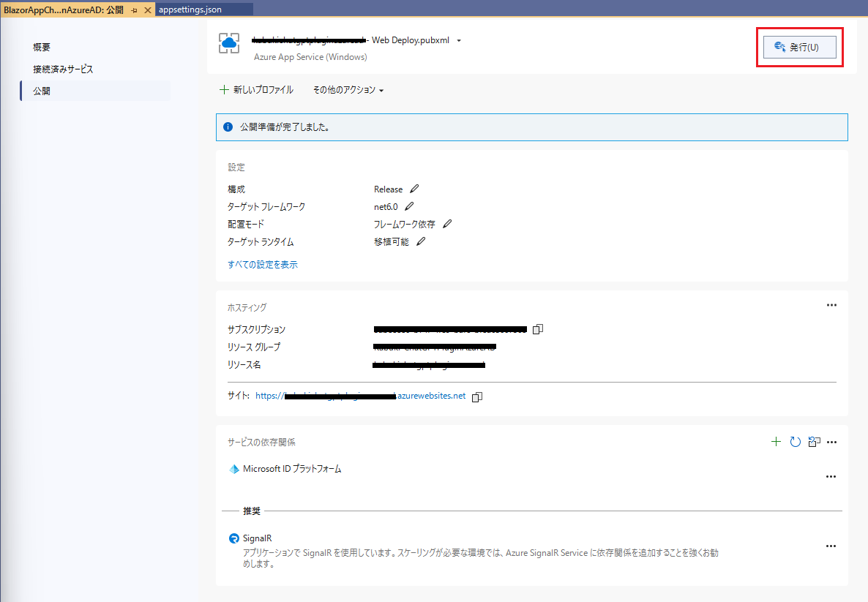Select 接続済みサービス in the sidebar
The height and width of the screenshot is (602, 868).
pos(62,69)
